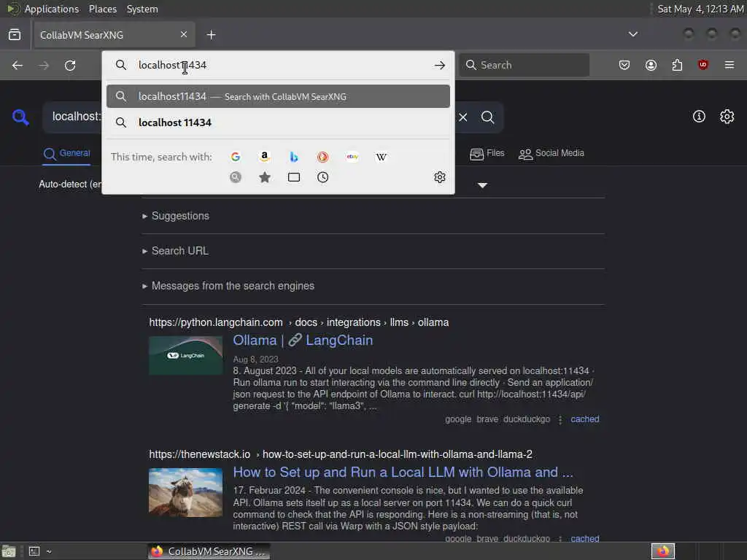Open cached version of LangChain result
Image resolution: width=747 pixels, height=560 pixels.
tap(585, 419)
